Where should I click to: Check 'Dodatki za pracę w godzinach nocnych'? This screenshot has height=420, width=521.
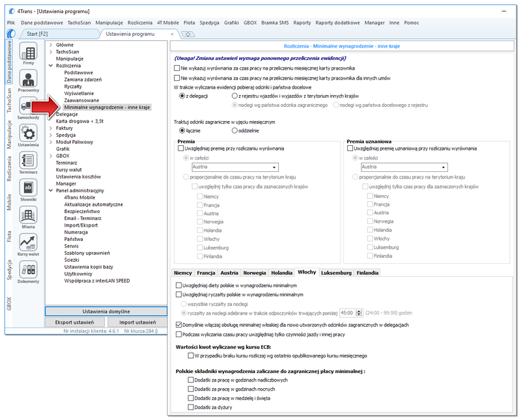pyautogui.click(x=191, y=389)
